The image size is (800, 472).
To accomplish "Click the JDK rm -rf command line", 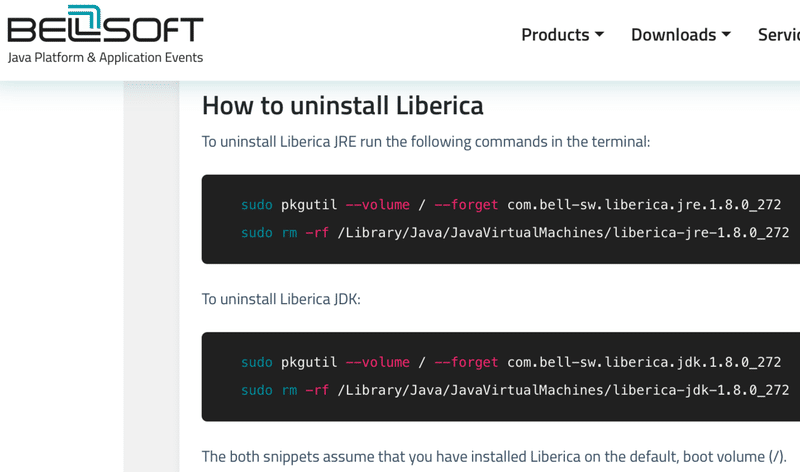I will (x=515, y=390).
